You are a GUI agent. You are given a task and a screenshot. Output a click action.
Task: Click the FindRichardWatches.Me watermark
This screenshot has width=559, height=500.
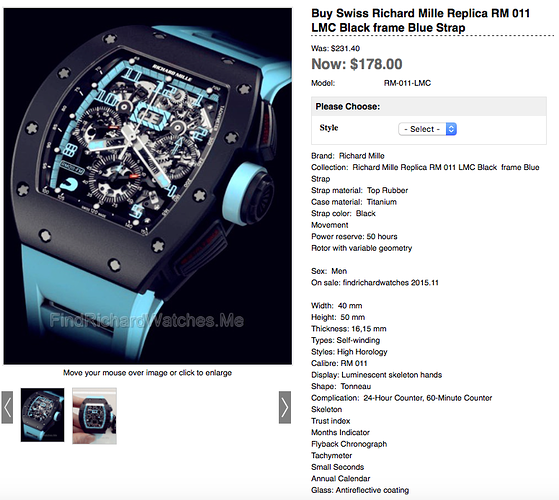pyautogui.click(x=147, y=320)
